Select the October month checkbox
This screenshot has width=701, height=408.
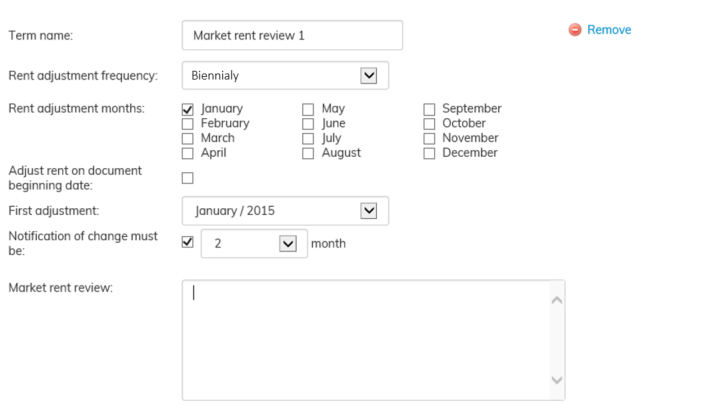[x=429, y=124]
